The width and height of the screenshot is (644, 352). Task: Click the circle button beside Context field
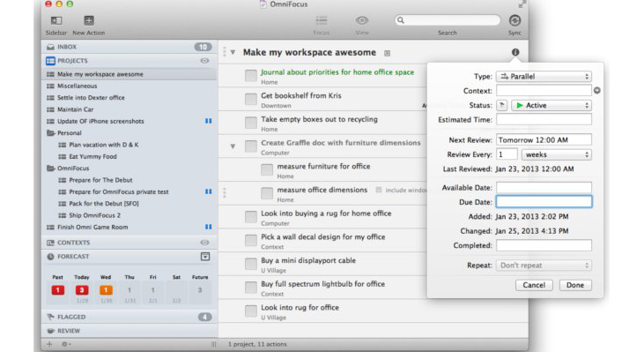[x=597, y=91]
